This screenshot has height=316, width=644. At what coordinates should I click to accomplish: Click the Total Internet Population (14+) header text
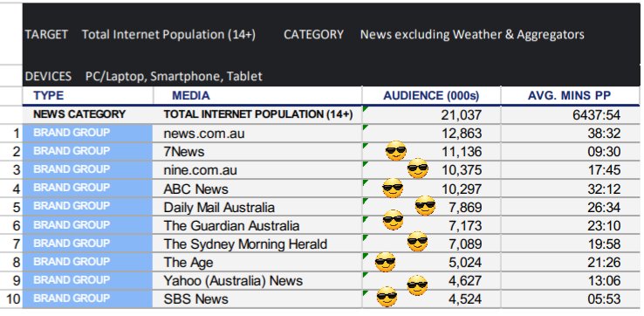point(168,35)
